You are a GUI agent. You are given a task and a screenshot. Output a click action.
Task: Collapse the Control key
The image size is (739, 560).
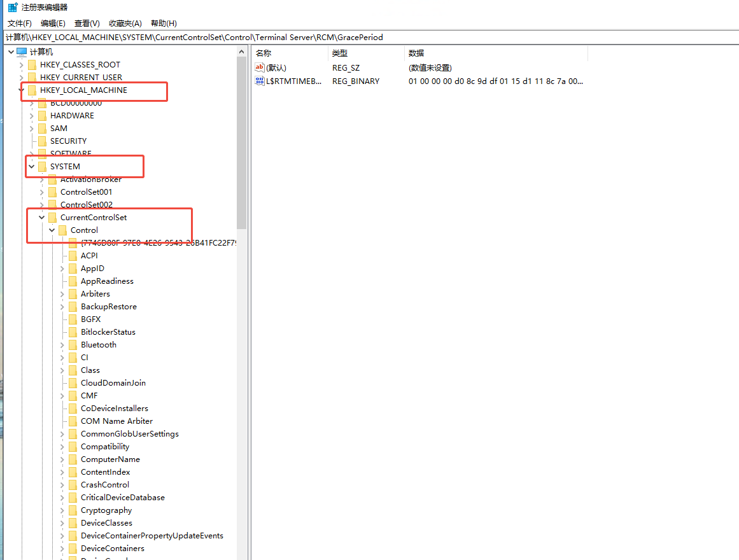pos(52,230)
